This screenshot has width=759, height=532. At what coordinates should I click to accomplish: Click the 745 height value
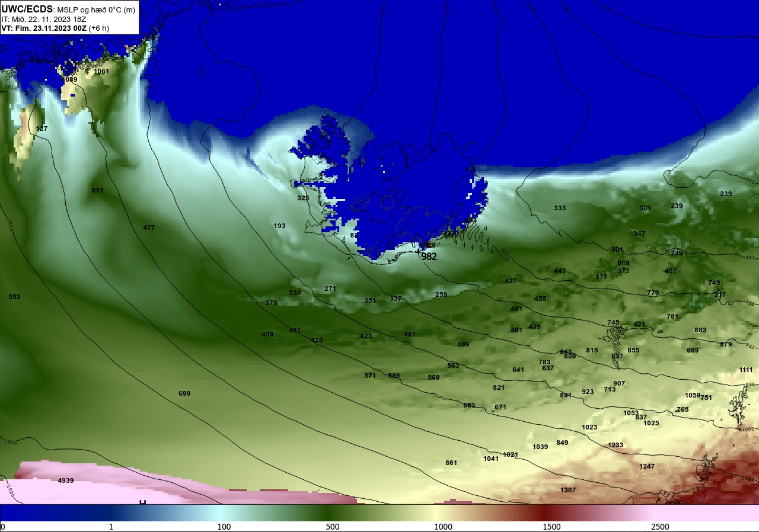[613, 322]
